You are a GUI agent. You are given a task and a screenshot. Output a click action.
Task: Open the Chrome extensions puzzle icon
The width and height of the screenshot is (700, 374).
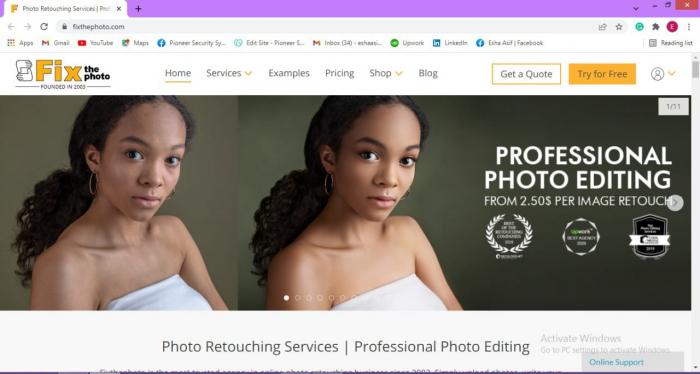656,27
